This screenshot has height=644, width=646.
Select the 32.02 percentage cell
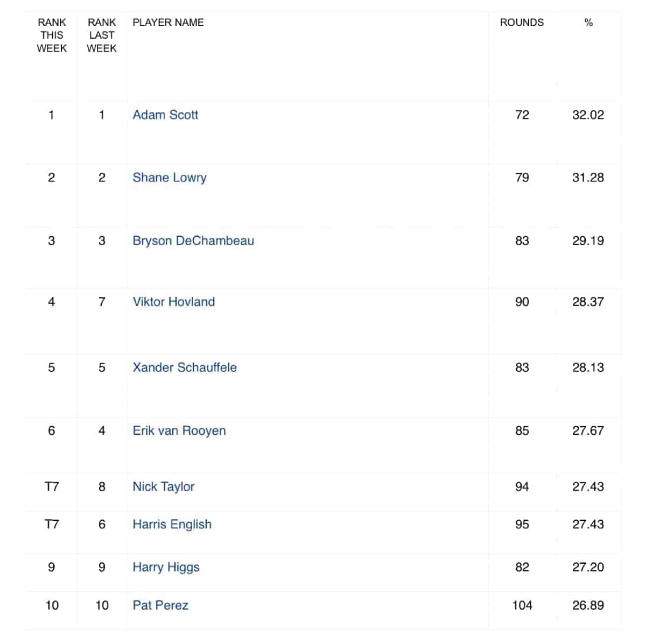[x=588, y=115]
